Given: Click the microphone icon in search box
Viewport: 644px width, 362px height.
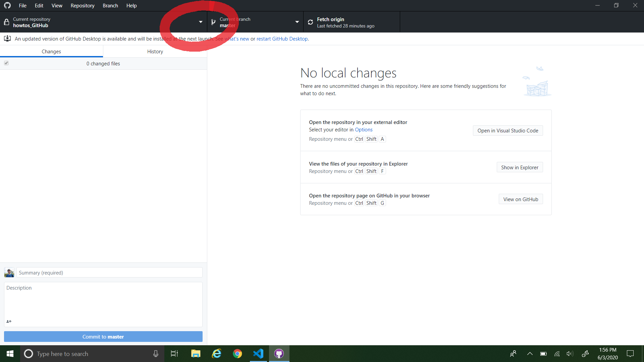Looking at the screenshot, I should coord(156,354).
